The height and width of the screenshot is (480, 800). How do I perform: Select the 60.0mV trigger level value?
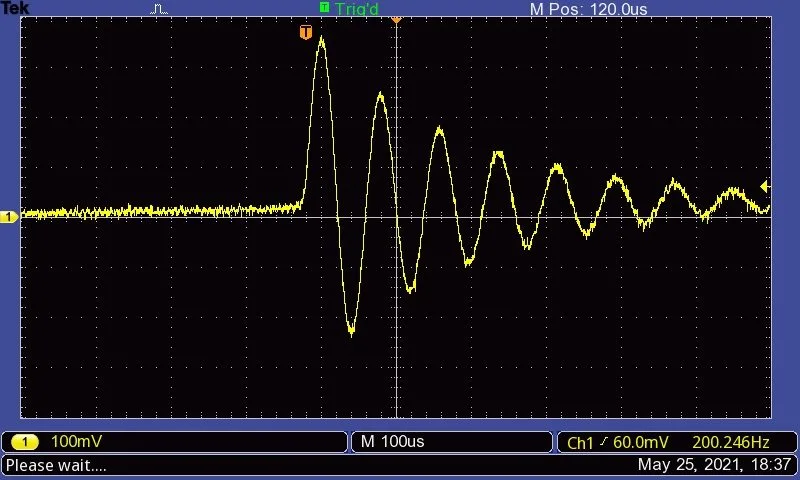[x=643, y=442]
